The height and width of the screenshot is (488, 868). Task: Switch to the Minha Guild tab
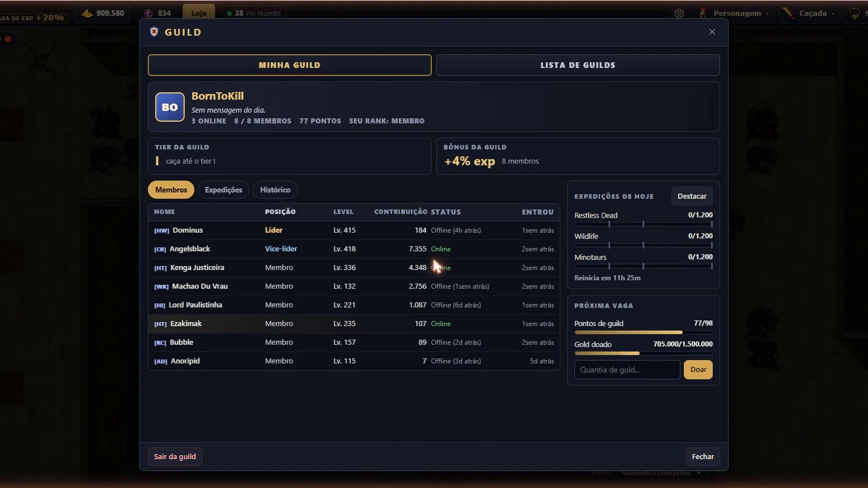tap(290, 65)
